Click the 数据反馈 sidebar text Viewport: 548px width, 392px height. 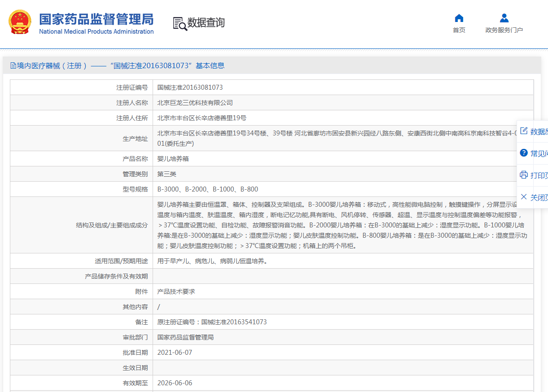[x=539, y=131]
